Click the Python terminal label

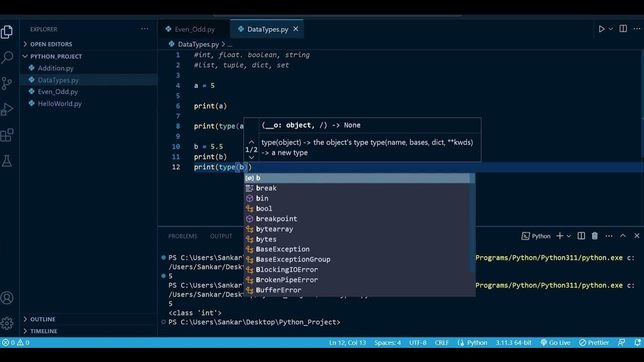pos(536,236)
